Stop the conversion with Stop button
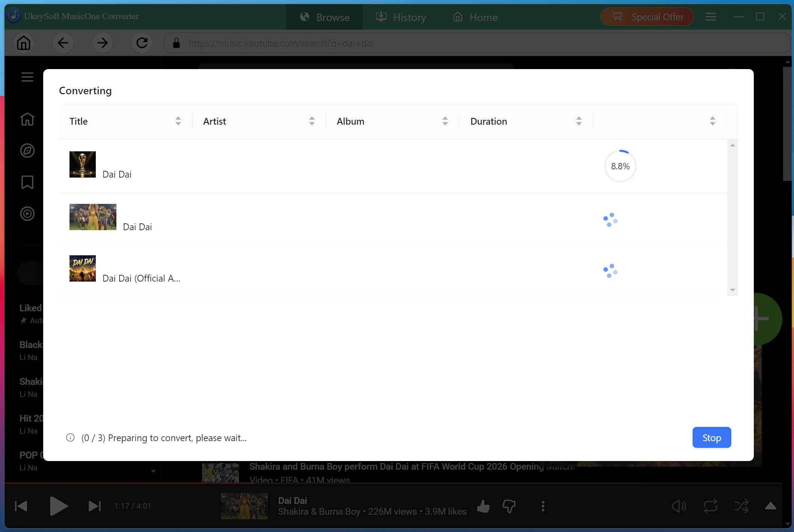Image resolution: width=794 pixels, height=532 pixels. click(712, 437)
